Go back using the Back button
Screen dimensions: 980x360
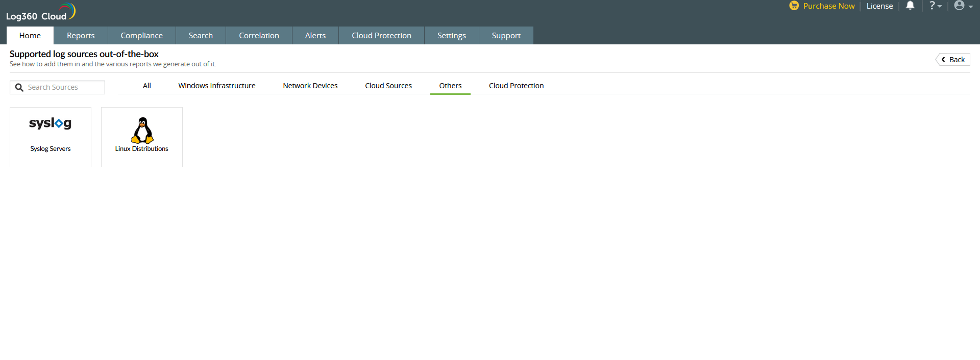(x=953, y=60)
